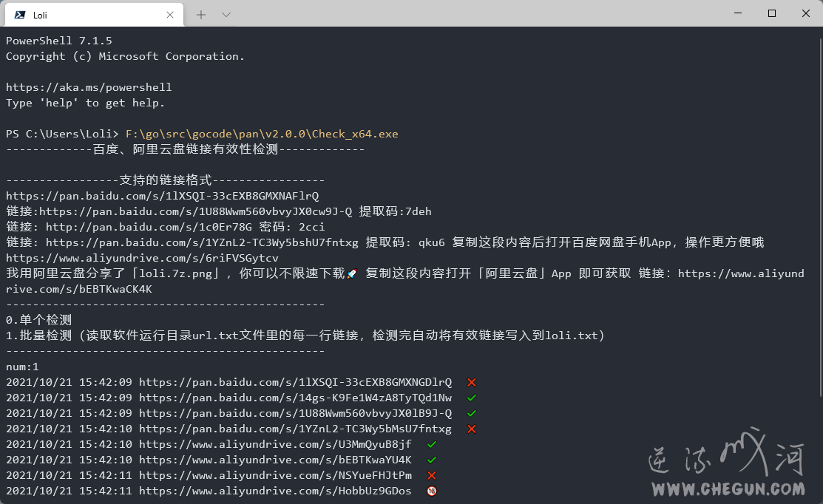Select the Loli terminal tab
The width and height of the screenshot is (823, 504).
(94, 15)
